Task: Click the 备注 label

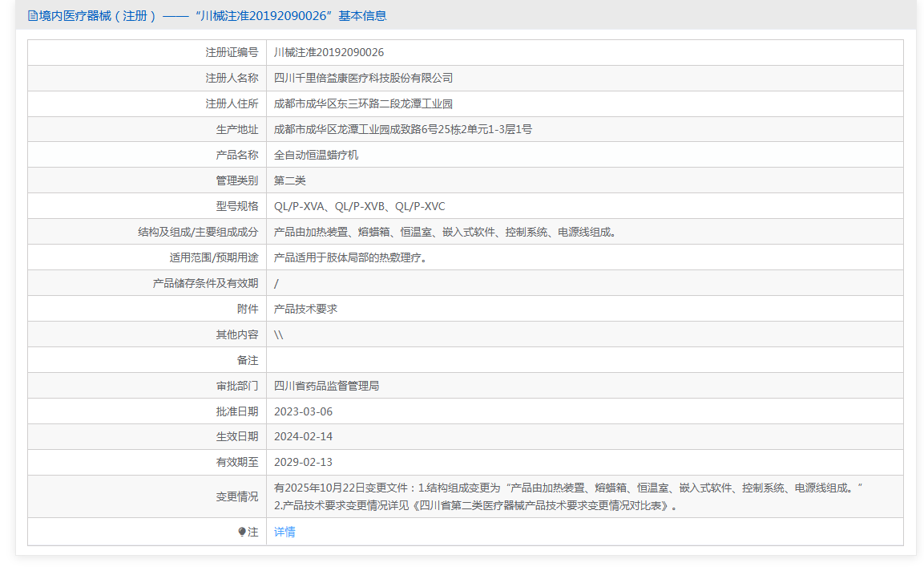Action: pyautogui.click(x=248, y=361)
